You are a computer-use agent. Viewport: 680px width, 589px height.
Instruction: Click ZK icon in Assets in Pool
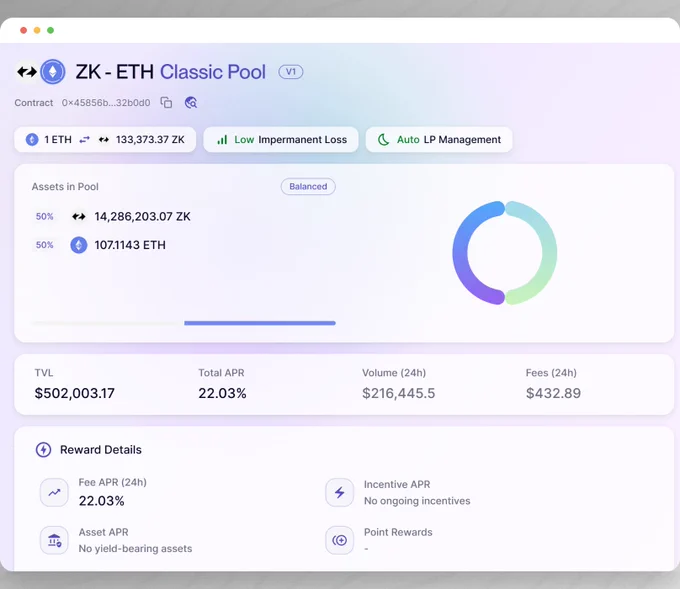coord(78,216)
